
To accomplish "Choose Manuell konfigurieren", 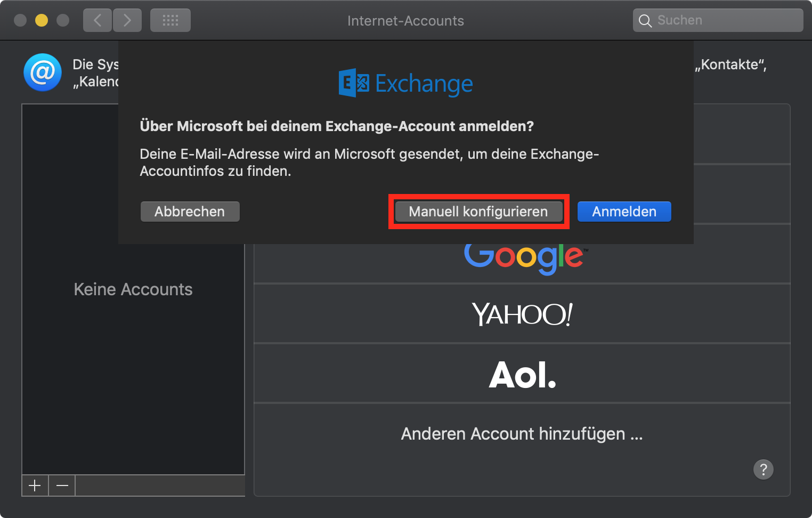I will pos(478,212).
